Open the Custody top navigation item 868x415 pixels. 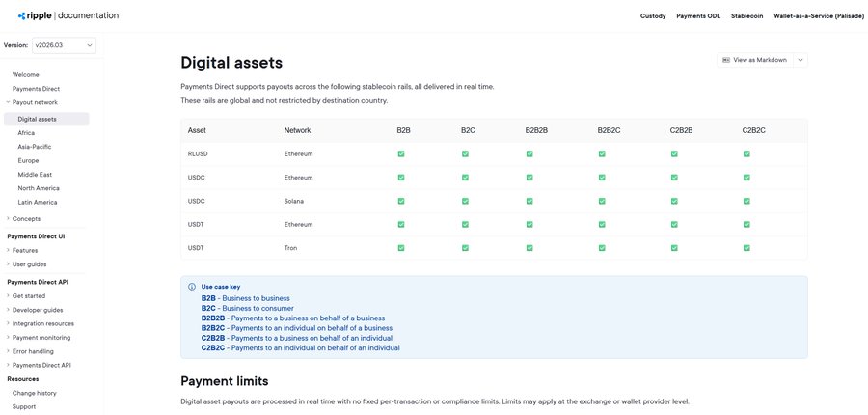point(653,16)
